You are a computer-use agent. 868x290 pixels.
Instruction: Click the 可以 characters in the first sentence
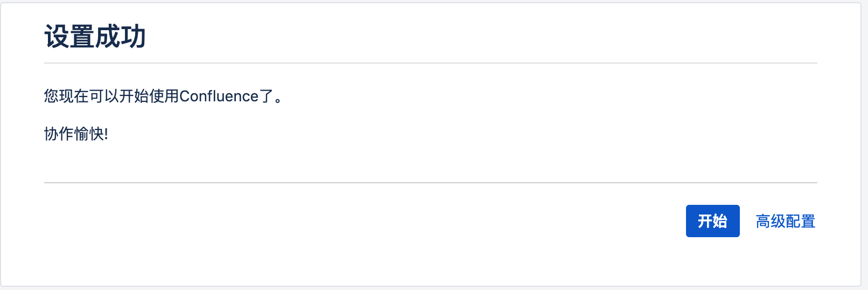(103, 96)
